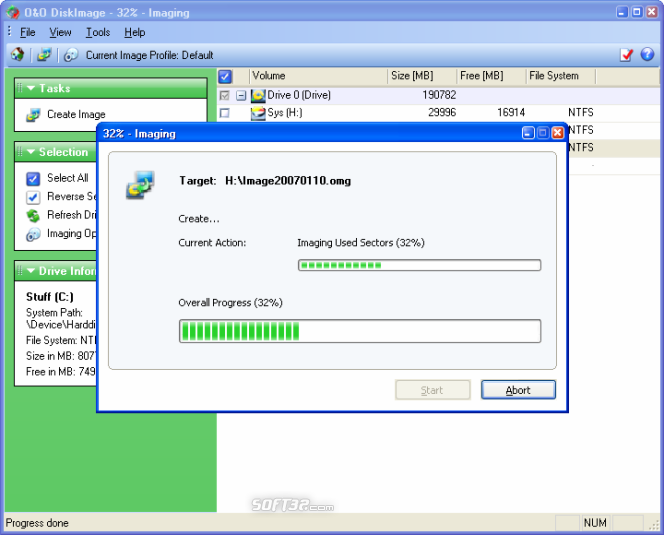This screenshot has width=664, height=535.
Task: Click the O&O DiskImage title bar app icon
Action: [13, 12]
